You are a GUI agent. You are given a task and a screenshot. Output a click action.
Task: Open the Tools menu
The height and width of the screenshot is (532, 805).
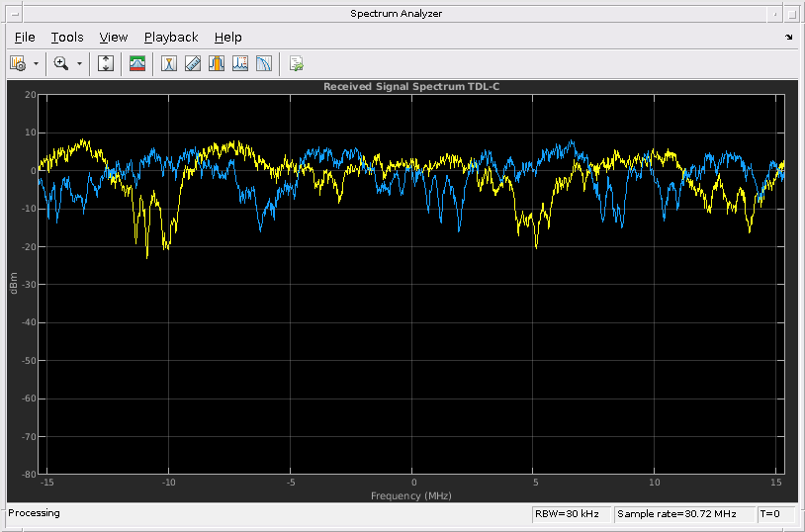(67, 38)
